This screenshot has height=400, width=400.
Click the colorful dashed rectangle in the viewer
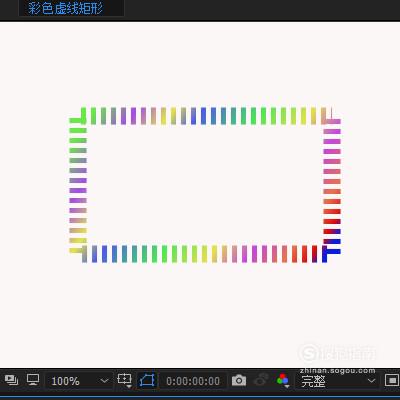tap(205, 185)
